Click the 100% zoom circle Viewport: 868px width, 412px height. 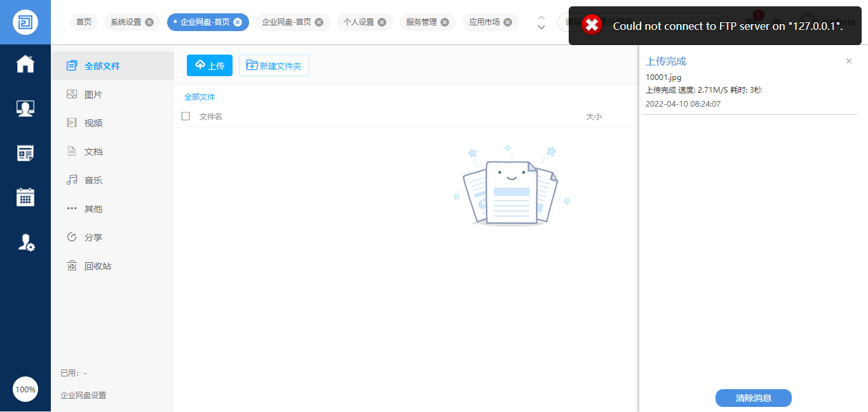click(x=25, y=389)
